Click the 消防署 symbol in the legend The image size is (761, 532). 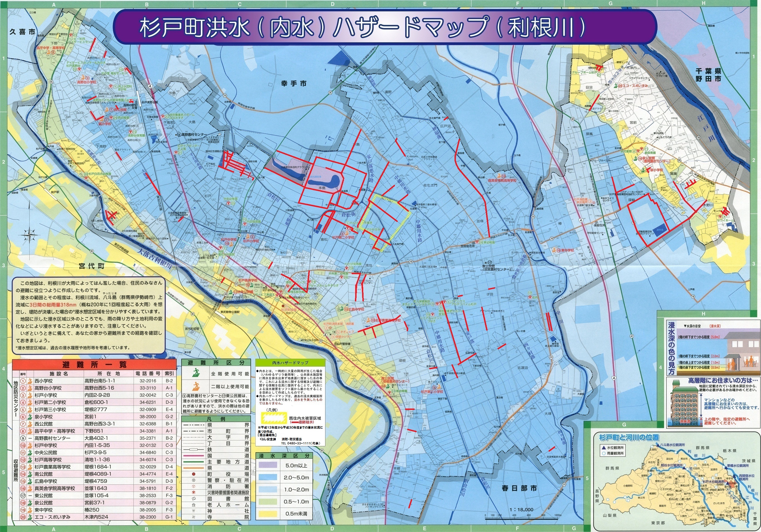click(194, 486)
